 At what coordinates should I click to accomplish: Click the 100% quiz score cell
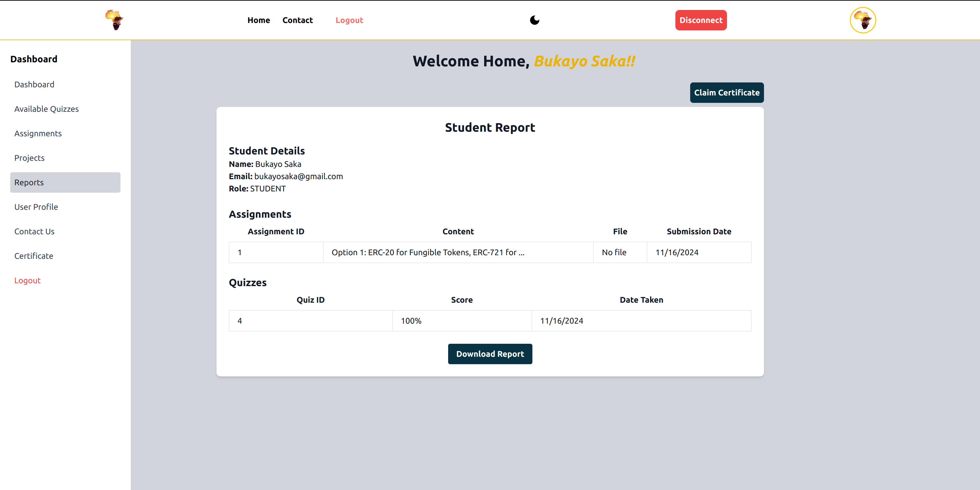click(x=461, y=321)
